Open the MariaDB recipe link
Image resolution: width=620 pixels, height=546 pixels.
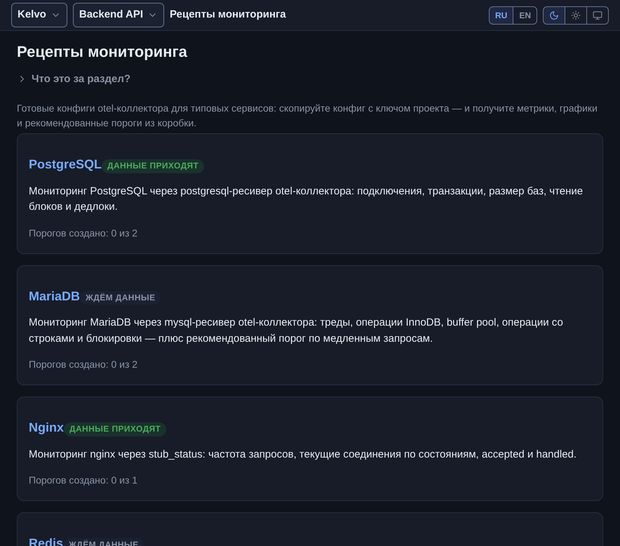[x=54, y=296]
